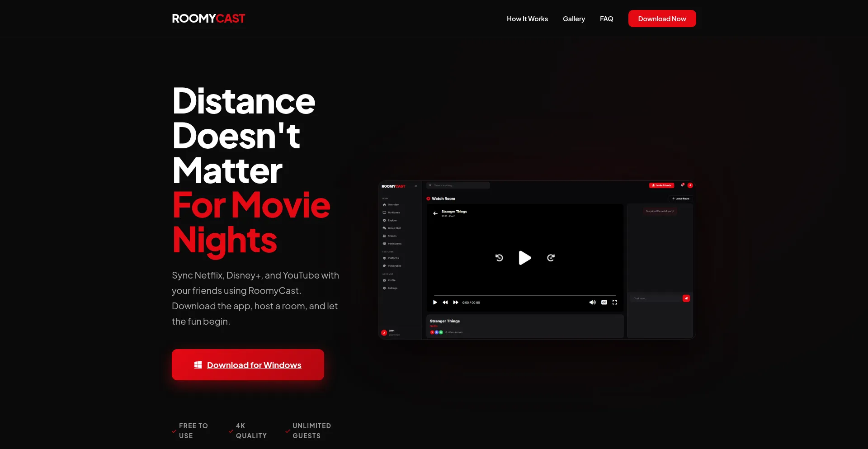Click the 'For Movie Nights' red headline

251,222
